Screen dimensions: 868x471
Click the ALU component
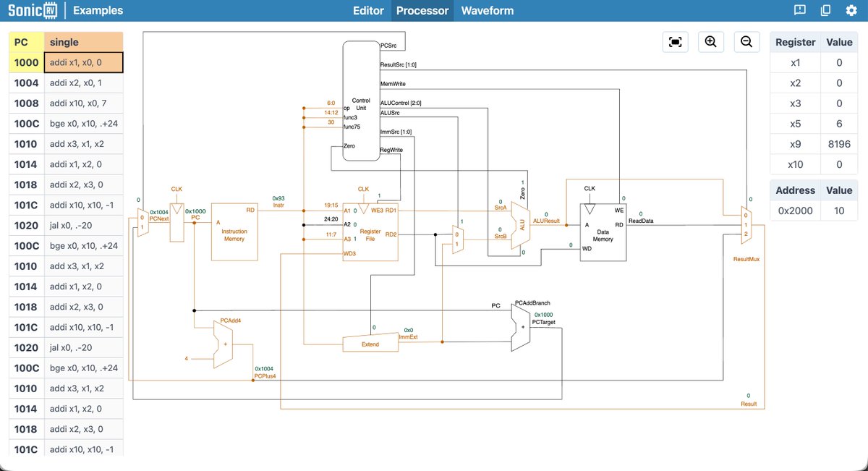coord(521,226)
